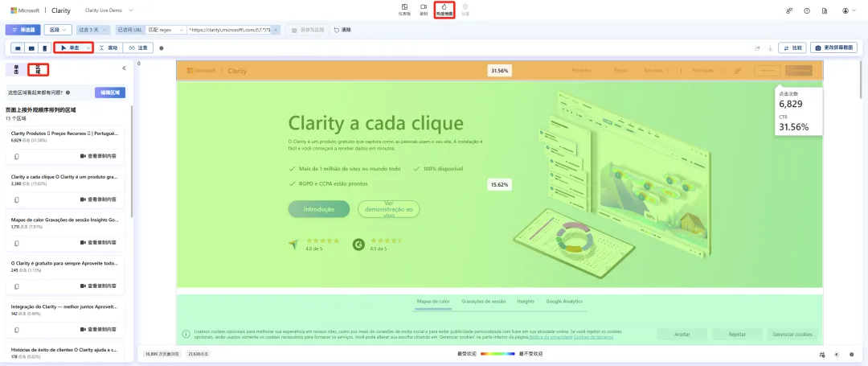The image size is (868, 366).
Task: View recordings for O Clarity é gratuito area
Action: tap(98, 286)
